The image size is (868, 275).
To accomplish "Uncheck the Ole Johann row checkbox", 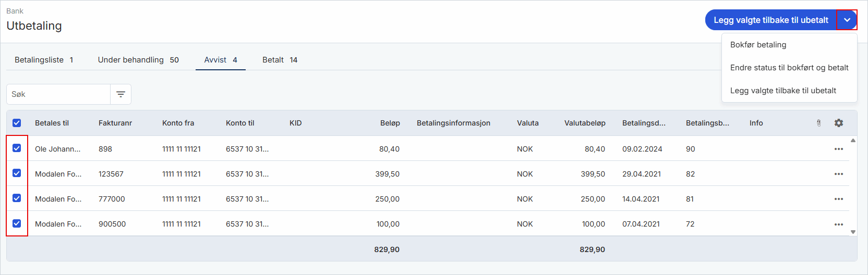I will [x=17, y=148].
